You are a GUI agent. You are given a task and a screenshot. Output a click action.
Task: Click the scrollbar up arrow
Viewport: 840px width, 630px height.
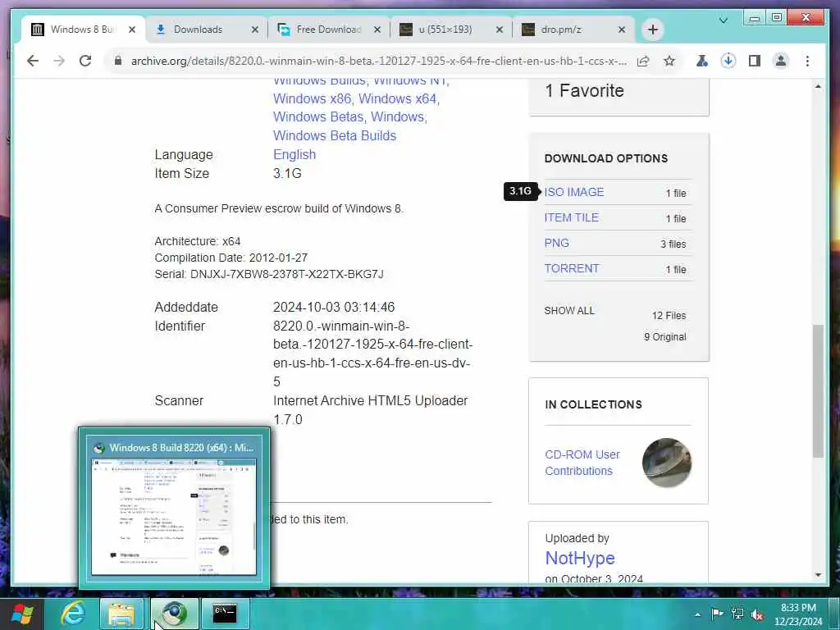[818, 86]
